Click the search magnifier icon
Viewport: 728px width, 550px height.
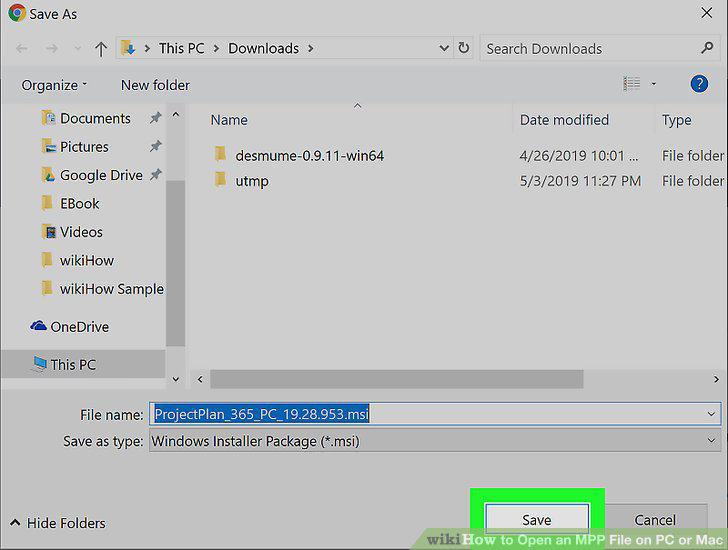click(707, 47)
